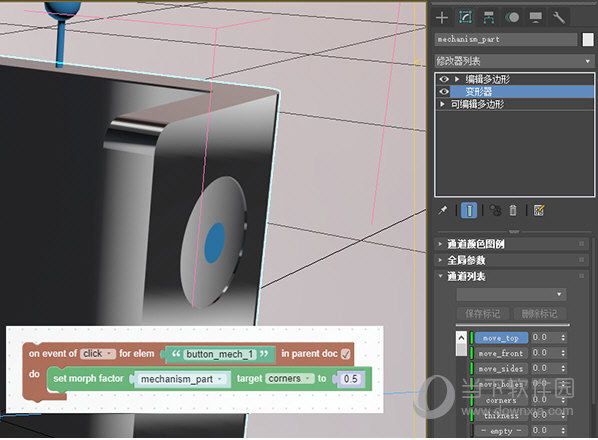Click the move_front value field
Screen dimensions: 598x440
click(x=545, y=353)
